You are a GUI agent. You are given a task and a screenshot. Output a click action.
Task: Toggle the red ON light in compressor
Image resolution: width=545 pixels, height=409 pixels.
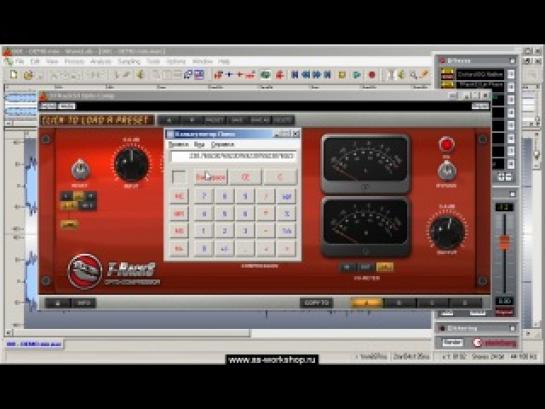[446, 145]
